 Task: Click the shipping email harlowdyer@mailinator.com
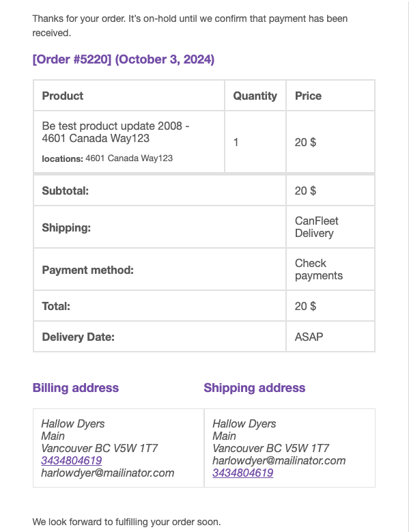coord(279,460)
